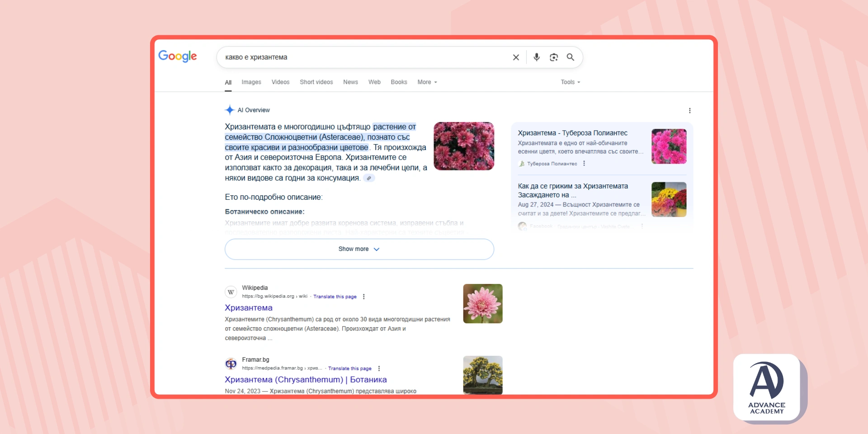
Task: Click the Framar.bg bonsai chrysanthemum thumbnail
Action: coord(483,375)
